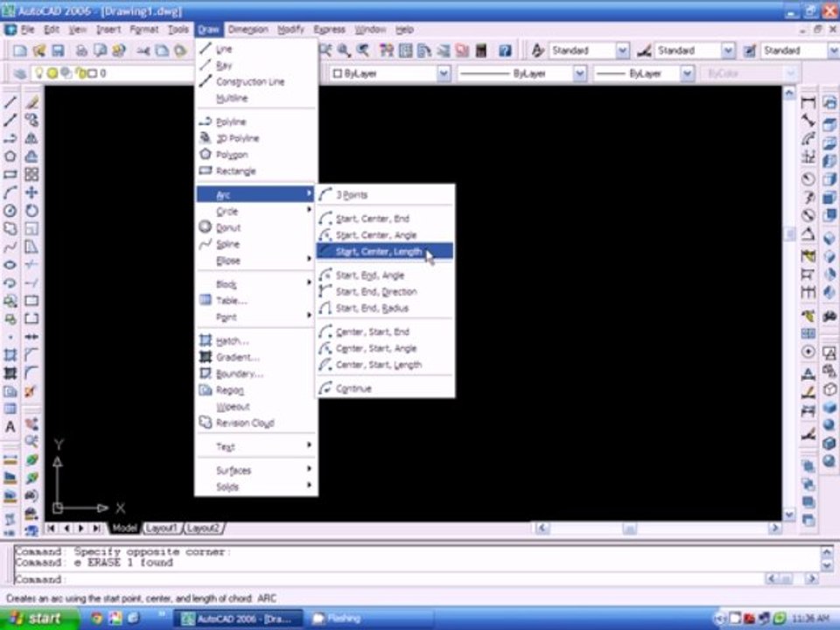Viewport: 840px width, 630px height.
Task: Click the Donut icon in Draw menu
Action: (x=205, y=227)
